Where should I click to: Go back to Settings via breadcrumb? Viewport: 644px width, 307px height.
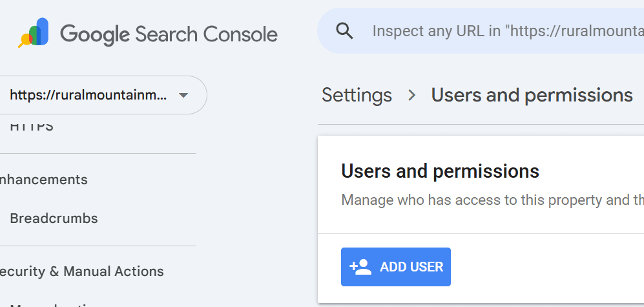pyautogui.click(x=357, y=96)
